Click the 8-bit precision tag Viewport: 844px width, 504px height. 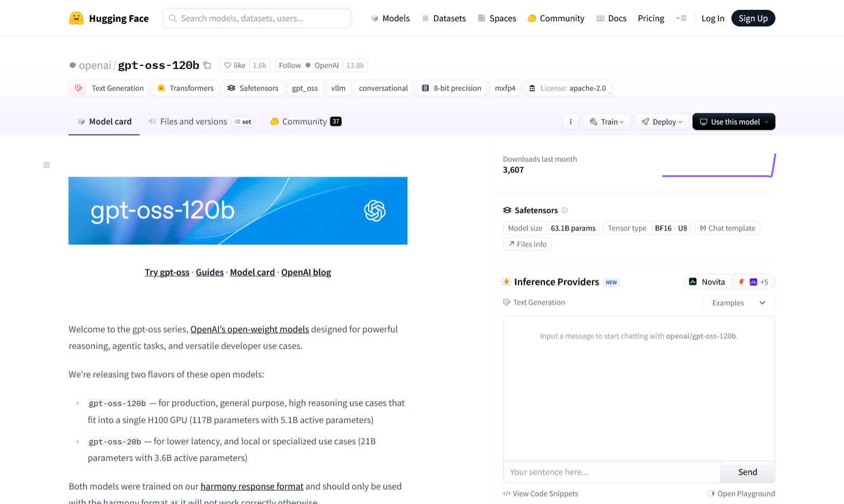[451, 88]
